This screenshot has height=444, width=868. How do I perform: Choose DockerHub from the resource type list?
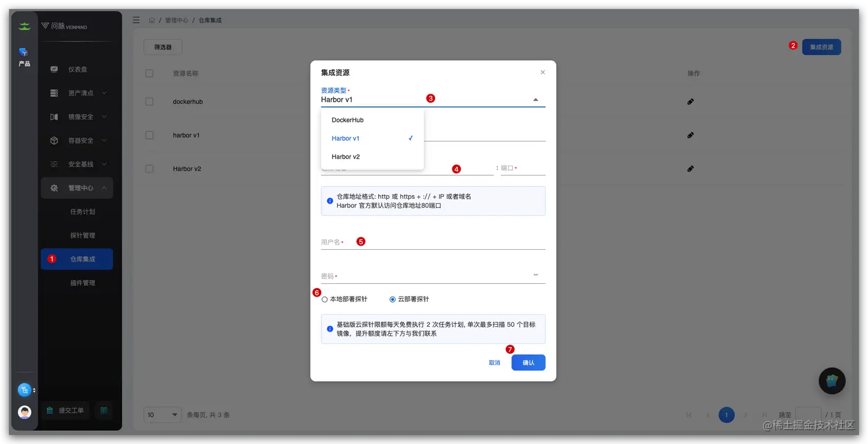(x=373, y=120)
